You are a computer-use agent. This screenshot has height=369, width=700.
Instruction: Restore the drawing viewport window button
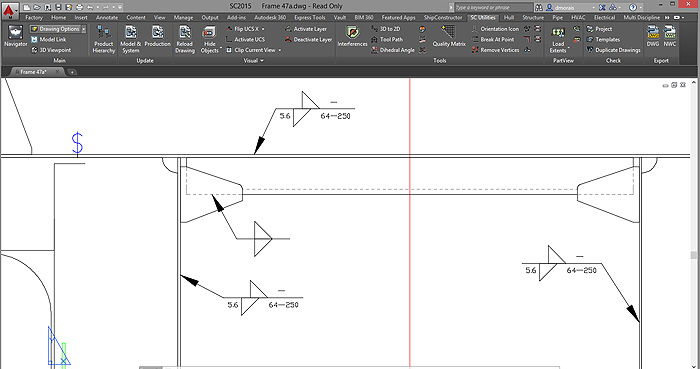(x=674, y=85)
